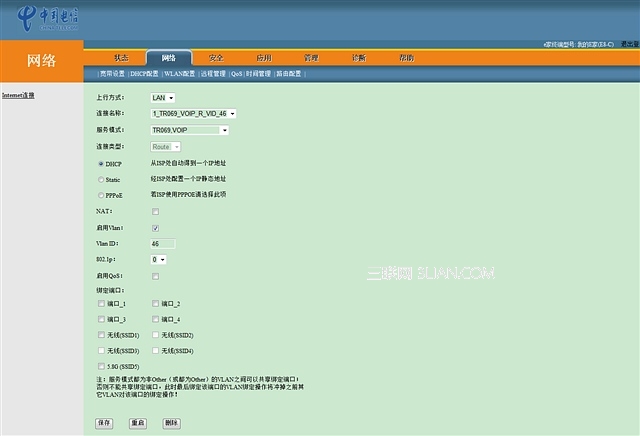
Task: Select the Static radio button
Action: pyautogui.click(x=101, y=179)
